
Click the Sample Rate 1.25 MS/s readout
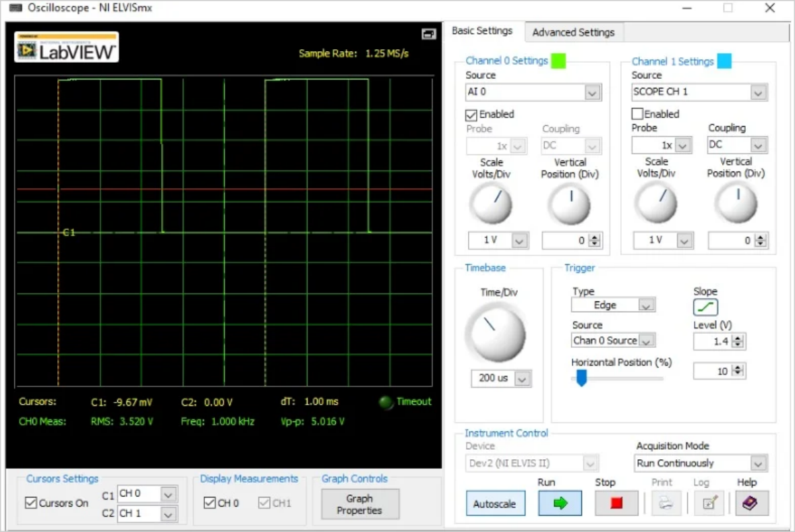[353, 53]
